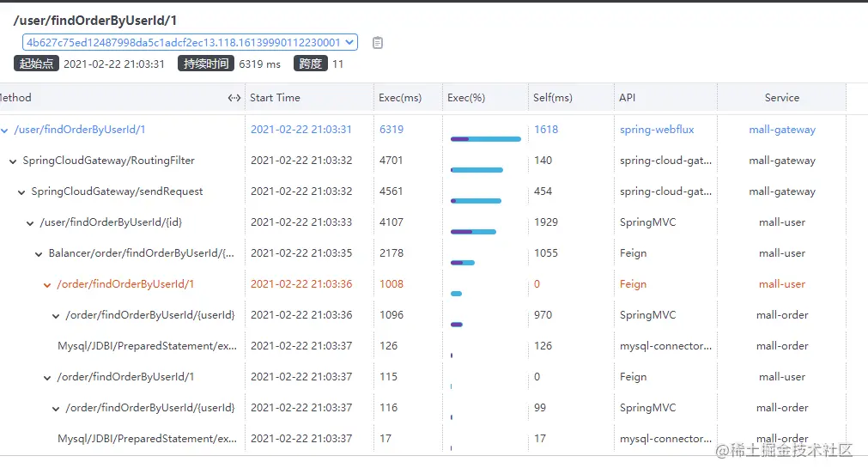The height and width of the screenshot is (474, 868).
Task: Click orange mall-user service cell
Action: pyautogui.click(x=782, y=284)
